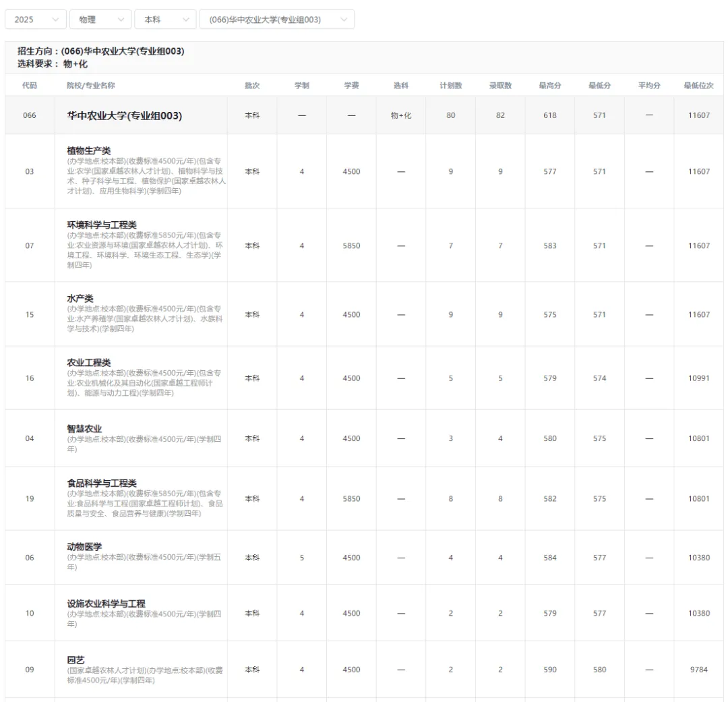Screen dimensions: 728x702
Task: Click highest score 582 for 食品科学与工程类
Action: click(x=550, y=498)
